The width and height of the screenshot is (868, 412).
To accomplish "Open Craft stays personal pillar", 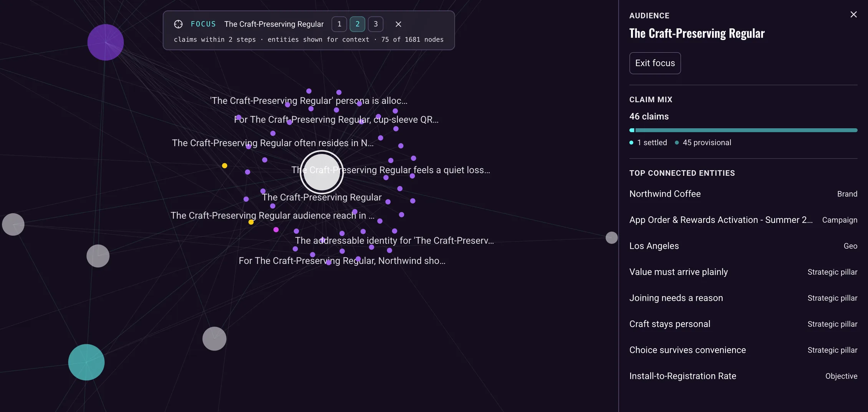I will [x=743, y=324].
